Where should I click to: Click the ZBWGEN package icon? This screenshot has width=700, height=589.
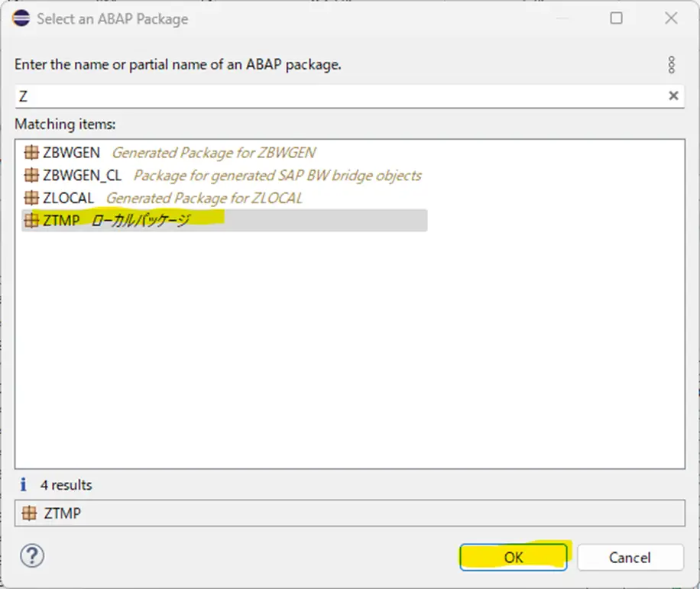[x=31, y=153]
